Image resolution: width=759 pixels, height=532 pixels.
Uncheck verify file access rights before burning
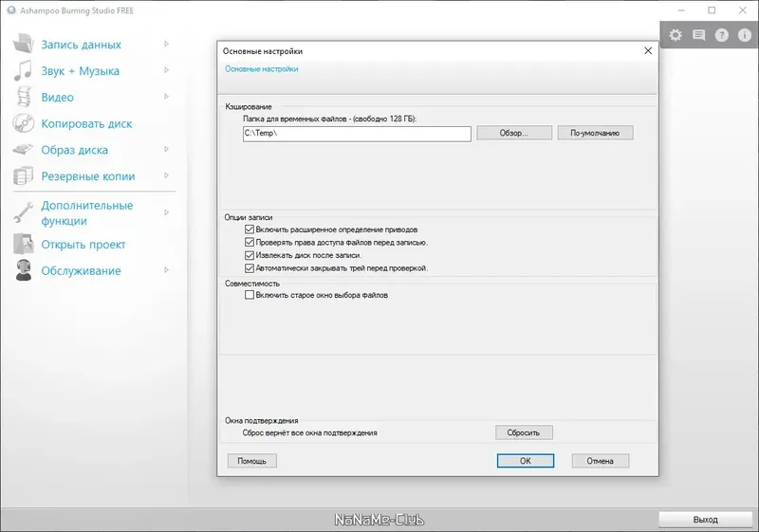coord(250,242)
